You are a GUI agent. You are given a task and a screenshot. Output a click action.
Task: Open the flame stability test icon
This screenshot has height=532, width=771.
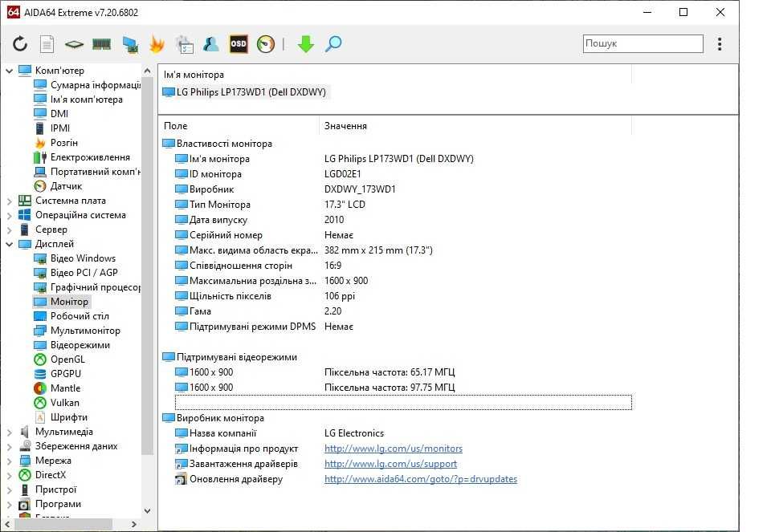157,44
